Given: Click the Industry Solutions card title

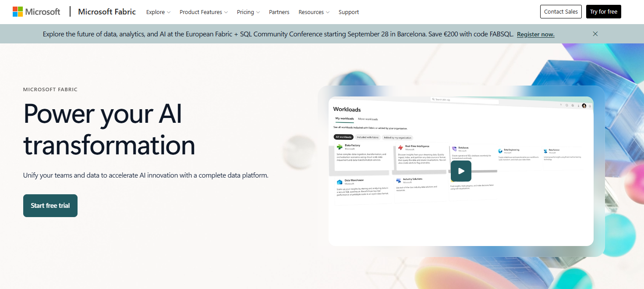Looking at the screenshot, I should [413, 179].
